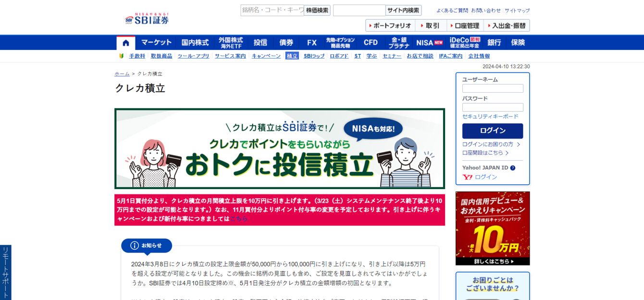Select the NISA navigation tab

coord(429,42)
